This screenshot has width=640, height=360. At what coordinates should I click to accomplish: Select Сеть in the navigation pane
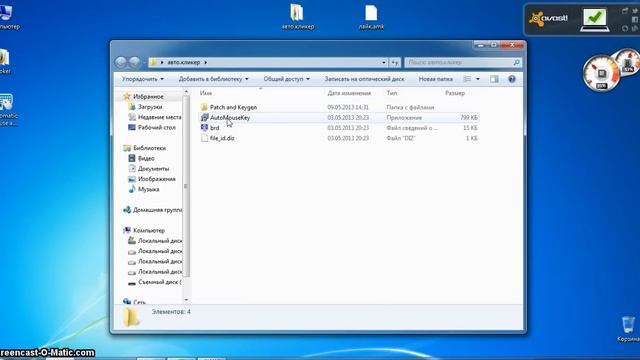(x=139, y=302)
